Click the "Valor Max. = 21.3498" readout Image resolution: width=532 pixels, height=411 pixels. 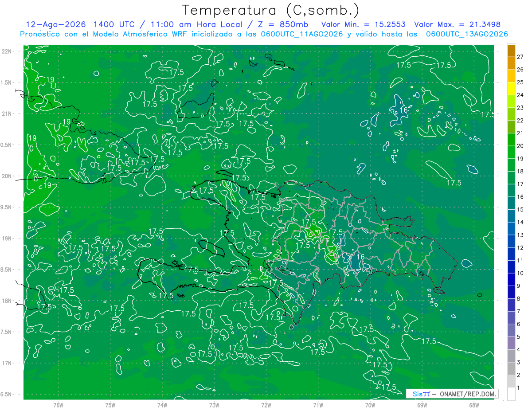[x=457, y=24]
